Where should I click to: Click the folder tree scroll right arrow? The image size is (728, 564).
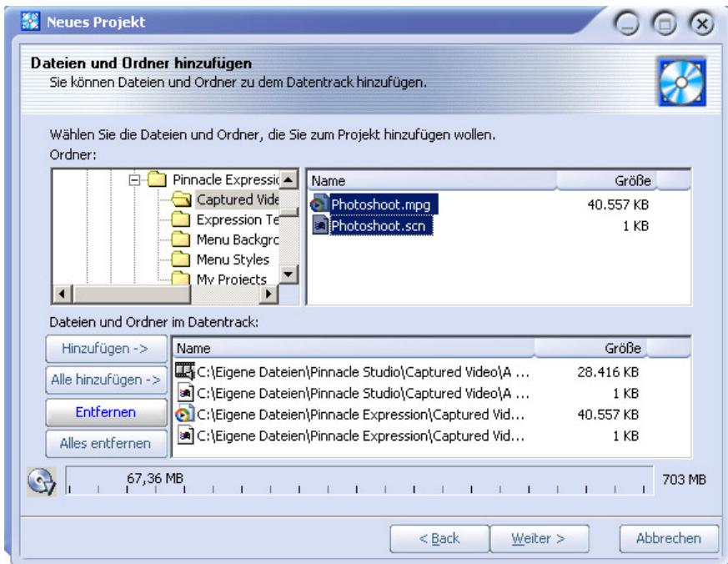click(x=269, y=294)
